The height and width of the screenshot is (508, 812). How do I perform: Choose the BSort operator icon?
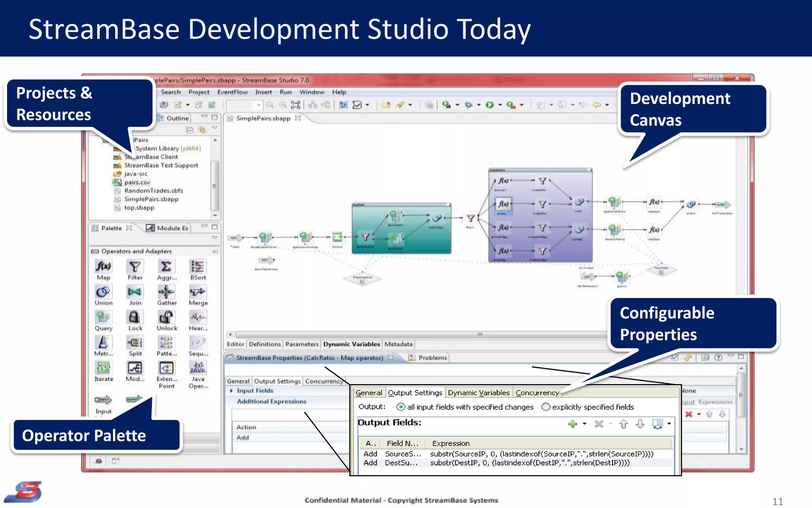pos(198,266)
